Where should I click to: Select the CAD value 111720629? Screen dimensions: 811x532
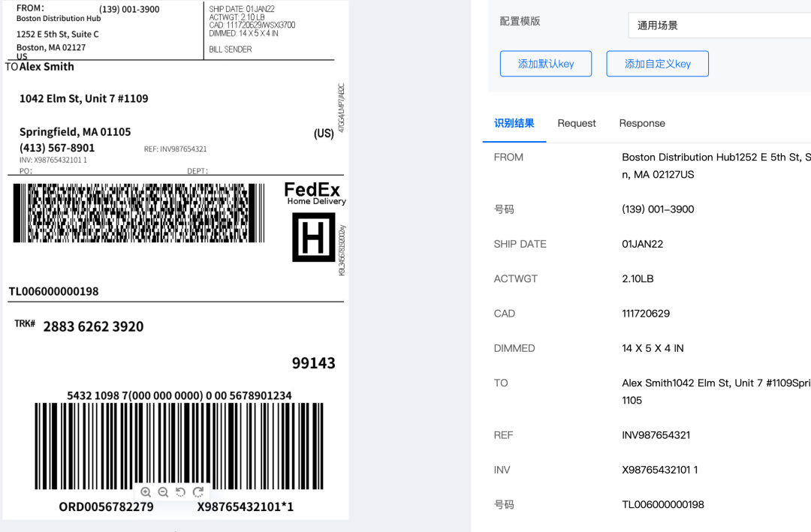click(x=646, y=314)
